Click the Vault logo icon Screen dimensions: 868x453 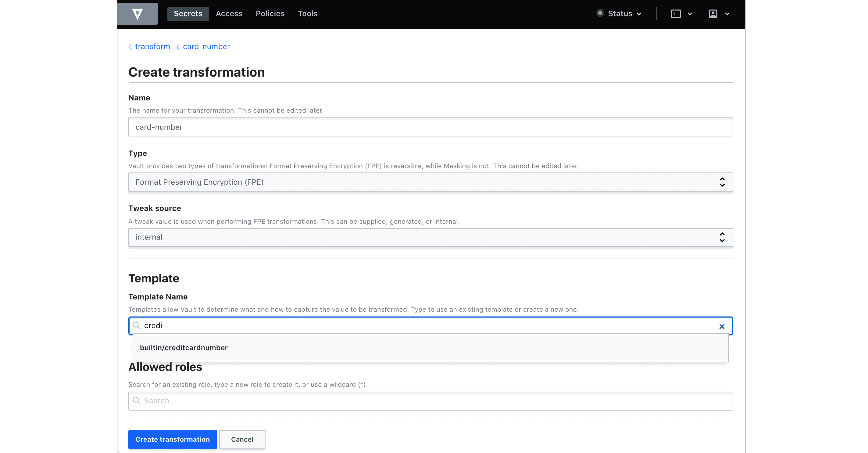(x=138, y=13)
